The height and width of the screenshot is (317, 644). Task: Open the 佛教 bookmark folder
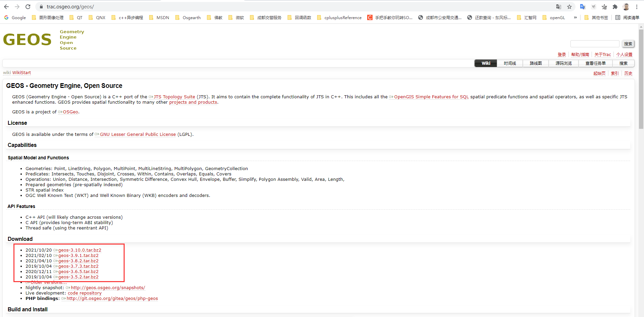pos(215,18)
